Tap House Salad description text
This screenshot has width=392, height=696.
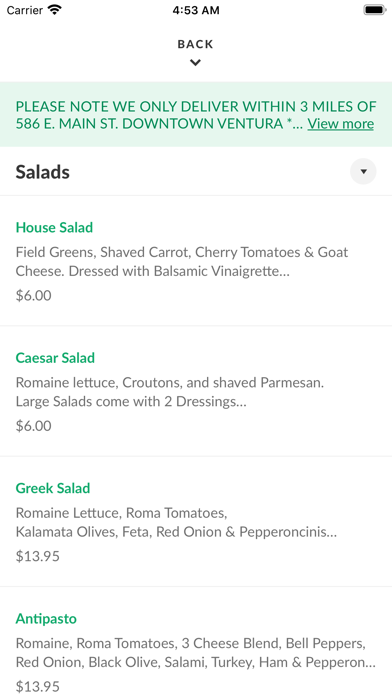coord(182,261)
